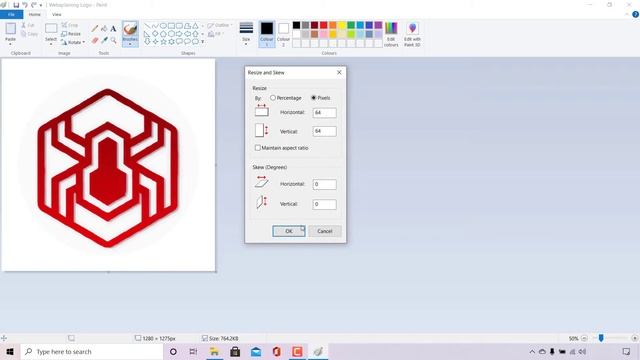640x360 pixels.
Task: Click the Save icon in quick access toolbar
Action: (16, 5)
